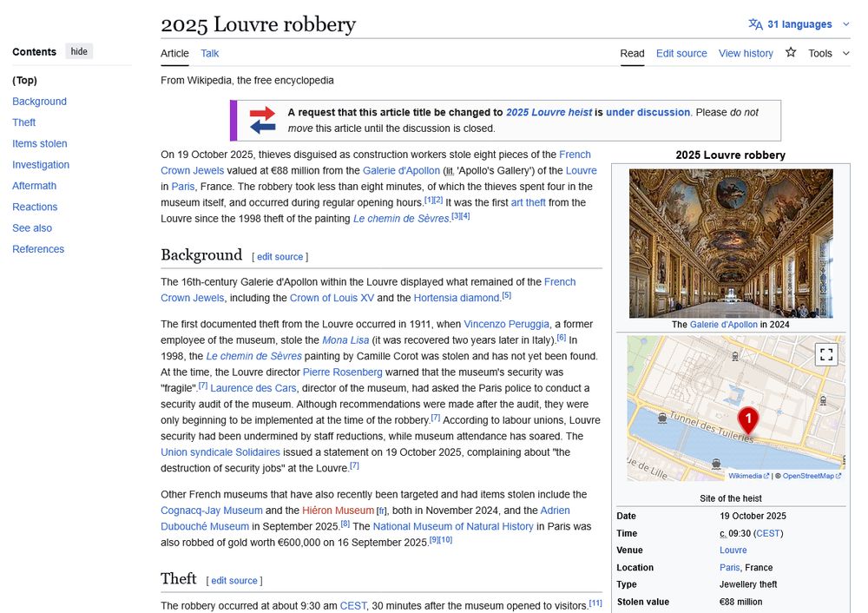Star this page for your watchlist
Screen dimensions: 868x613
coord(791,53)
